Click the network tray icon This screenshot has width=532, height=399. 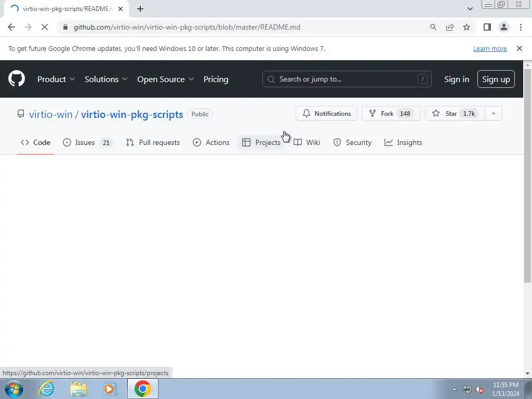pos(467,389)
